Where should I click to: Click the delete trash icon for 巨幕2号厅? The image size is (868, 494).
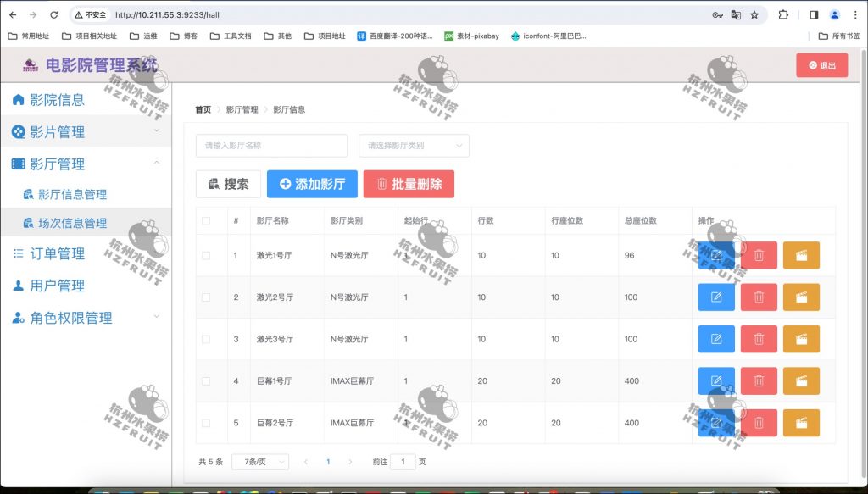coord(759,422)
